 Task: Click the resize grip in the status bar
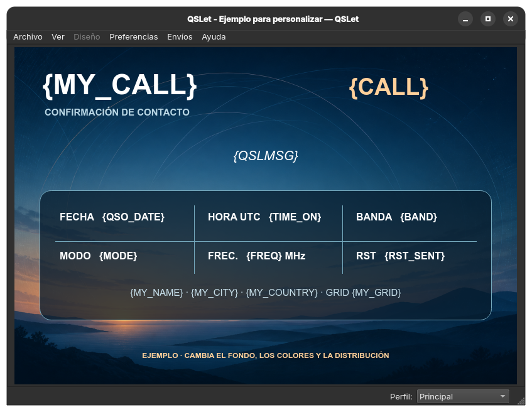(521, 401)
